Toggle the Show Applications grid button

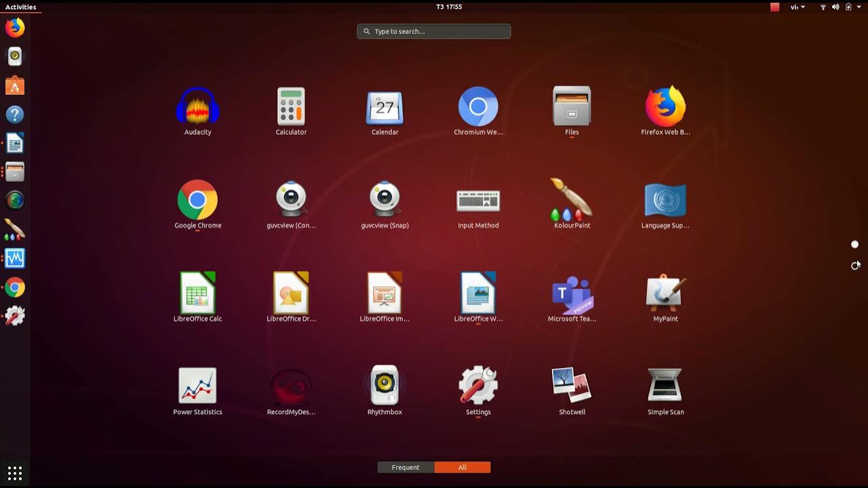15,472
